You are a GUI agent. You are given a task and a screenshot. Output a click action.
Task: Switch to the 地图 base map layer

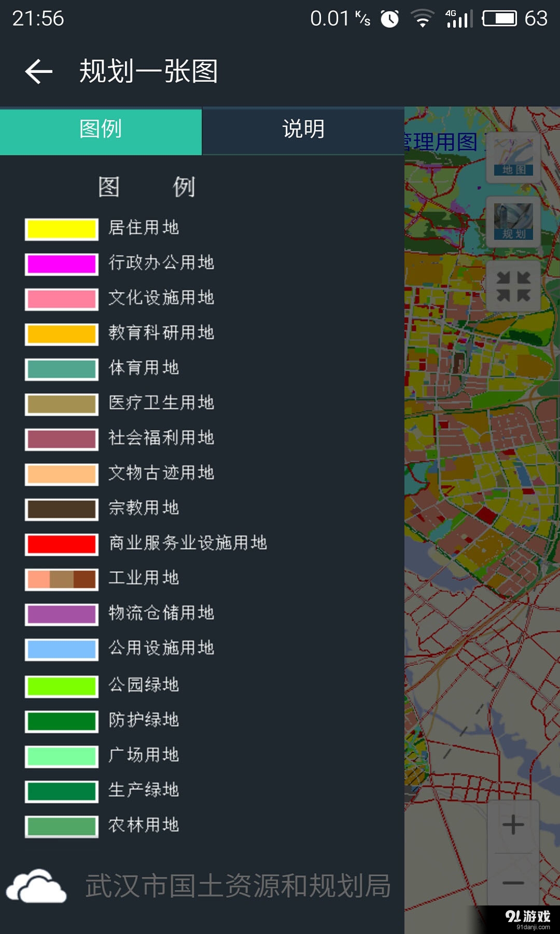coord(513,158)
